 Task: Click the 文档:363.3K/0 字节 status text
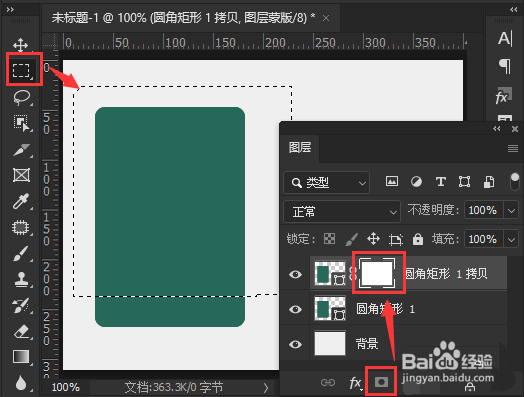click(x=173, y=388)
